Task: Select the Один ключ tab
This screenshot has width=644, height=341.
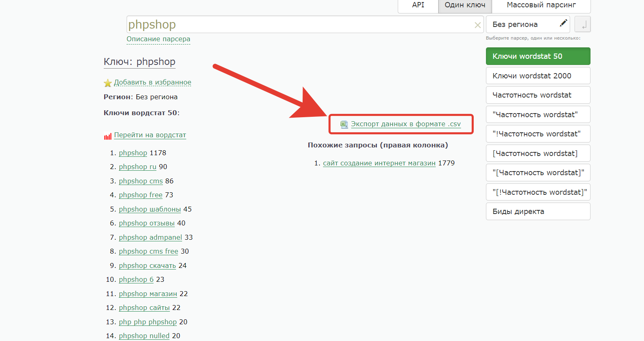Action: tap(465, 5)
